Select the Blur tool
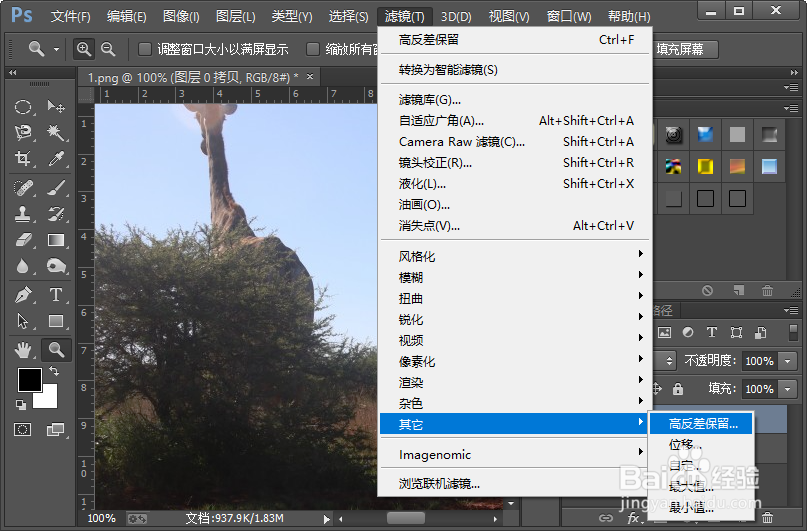This screenshot has height=531, width=807. click(23, 266)
